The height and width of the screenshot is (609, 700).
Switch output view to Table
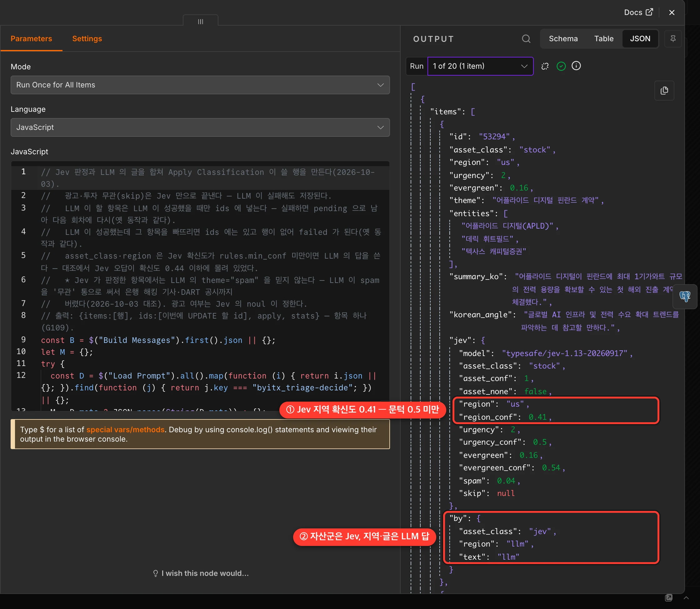click(603, 39)
